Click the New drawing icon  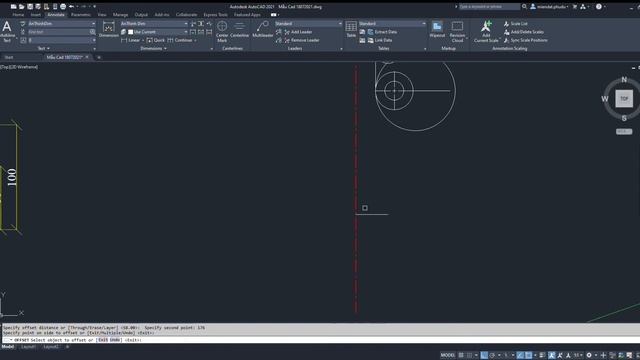pyautogui.click(x=13, y=7)
